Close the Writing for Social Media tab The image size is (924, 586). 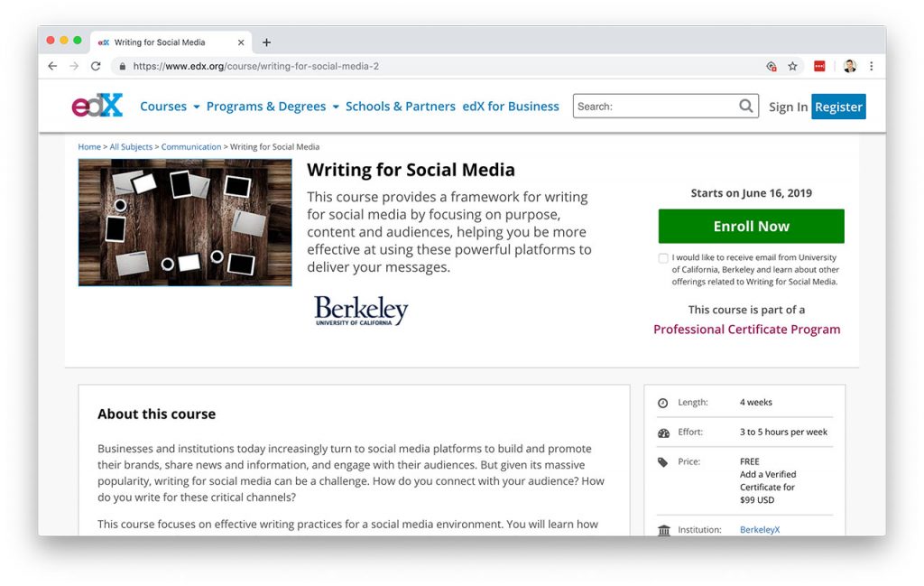click(241, 42)
